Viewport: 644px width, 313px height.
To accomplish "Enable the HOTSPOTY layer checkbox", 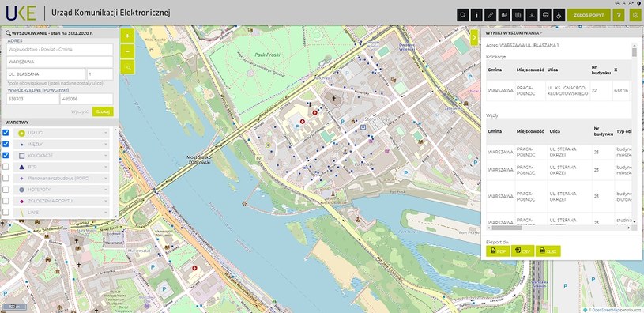I will (x=6, y=190).
